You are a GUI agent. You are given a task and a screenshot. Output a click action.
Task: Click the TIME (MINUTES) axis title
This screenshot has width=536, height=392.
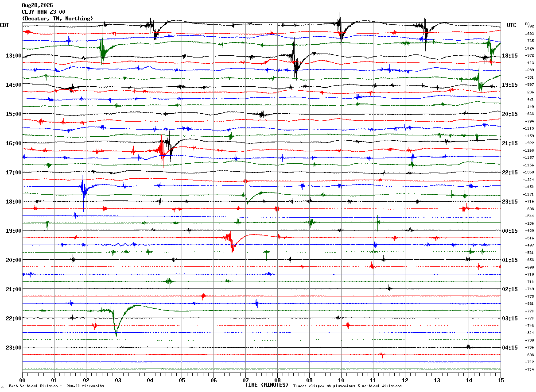click(267, 385)
